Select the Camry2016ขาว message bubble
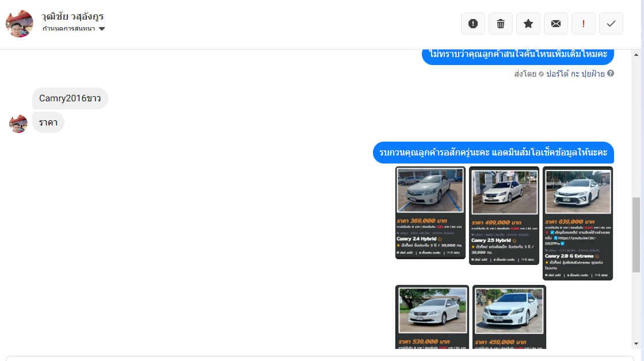644x361 pixels. [70, 98]
